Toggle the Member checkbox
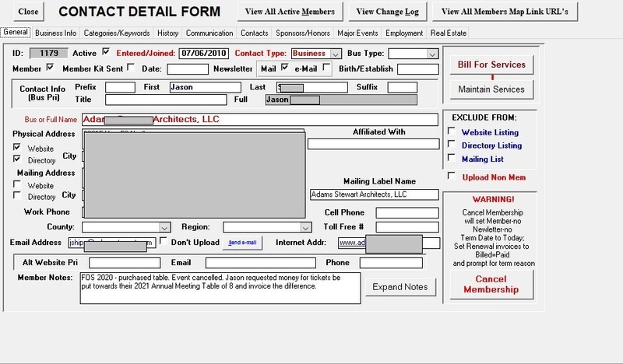Screen dimensions: 623x364 pyautogui.click(x=50, y=67)
